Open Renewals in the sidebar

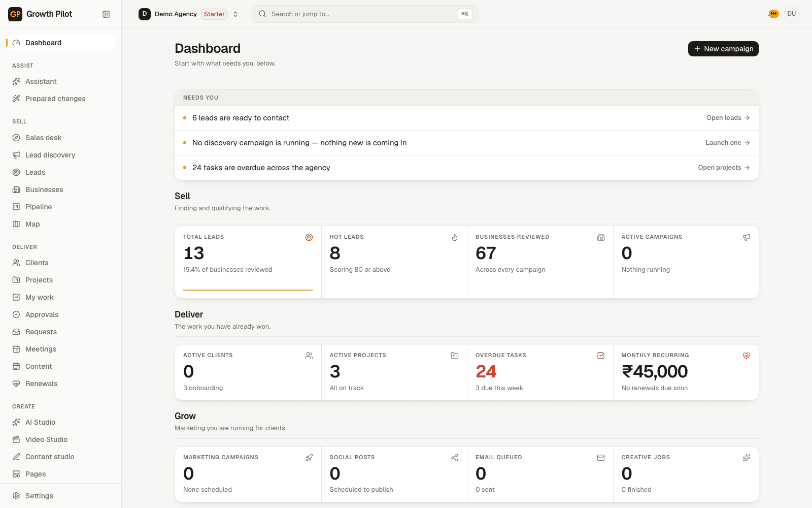(x=60, y=384)
